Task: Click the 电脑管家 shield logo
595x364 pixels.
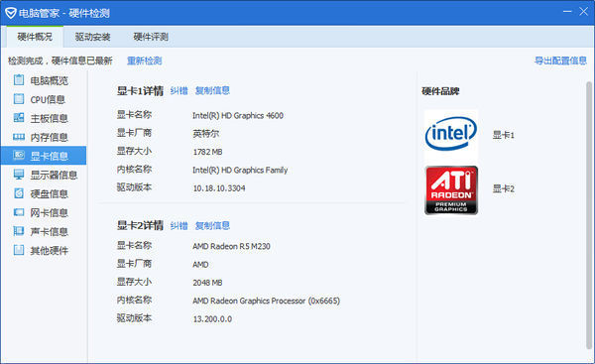Action: tap(11, 13)
